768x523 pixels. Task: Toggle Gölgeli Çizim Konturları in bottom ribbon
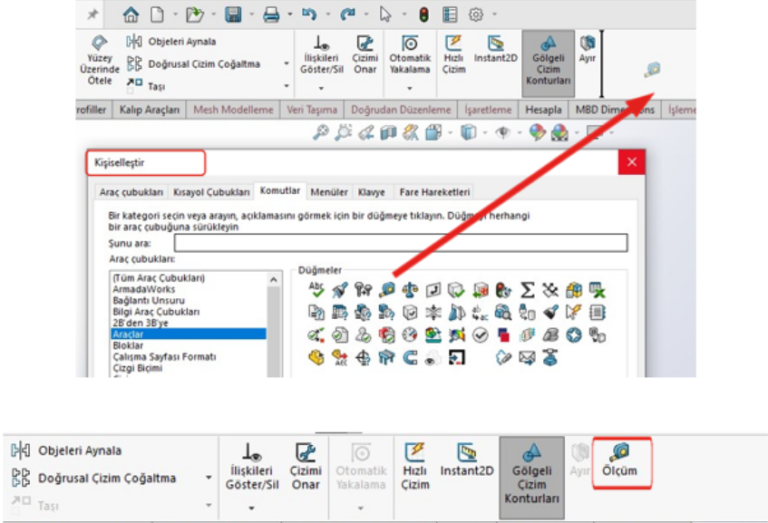[x=531, y=472]
